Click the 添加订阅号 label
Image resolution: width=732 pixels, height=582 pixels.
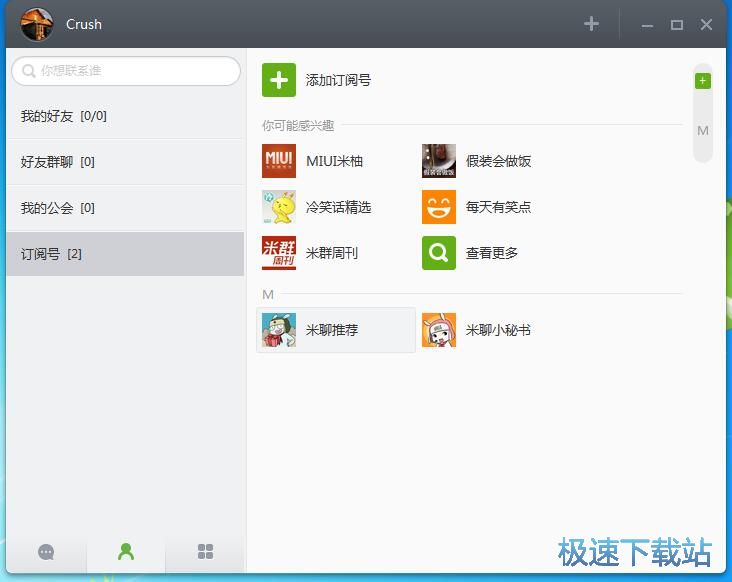pyautogui.click(x=338, y=80)
